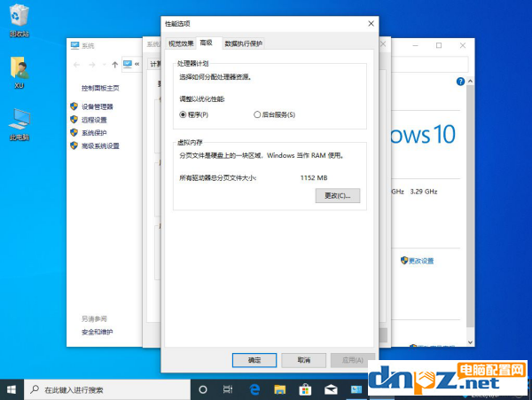Click 控制面板主页 link
This screenshot has height=400, width=532.
point(100,88)
